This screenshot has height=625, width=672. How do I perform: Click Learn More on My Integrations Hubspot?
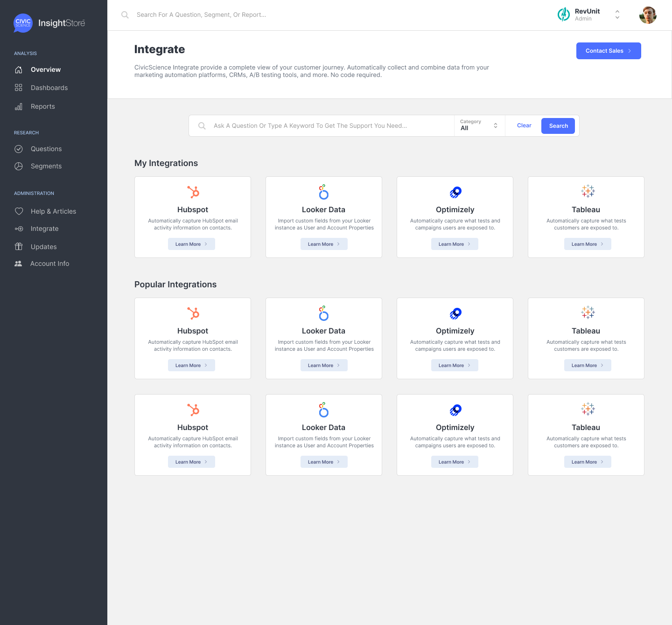[191, 244]
